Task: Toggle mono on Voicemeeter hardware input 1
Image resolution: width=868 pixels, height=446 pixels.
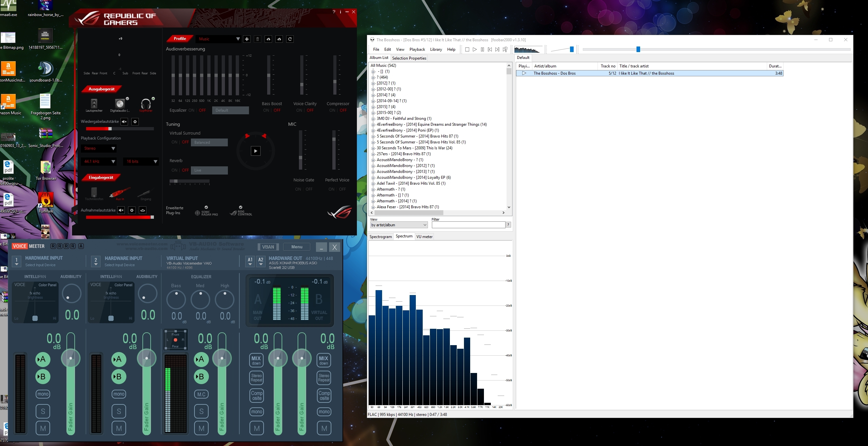Action: point(43,394)
